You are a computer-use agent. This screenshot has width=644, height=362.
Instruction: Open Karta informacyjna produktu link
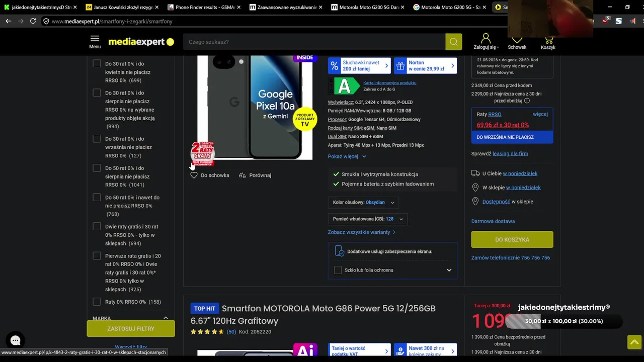pos(389,82)
